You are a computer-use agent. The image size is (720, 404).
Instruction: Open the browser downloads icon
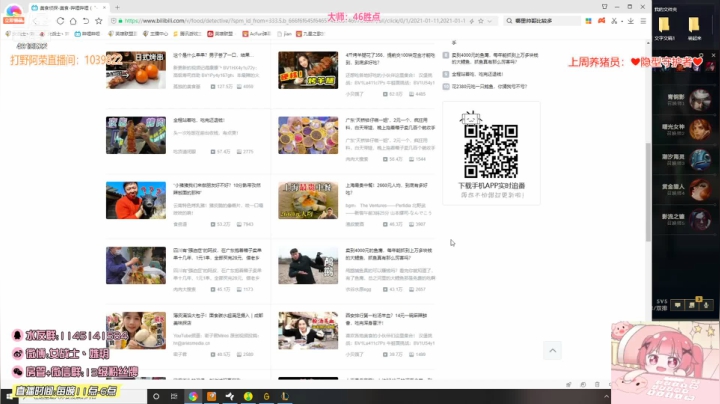631,21
